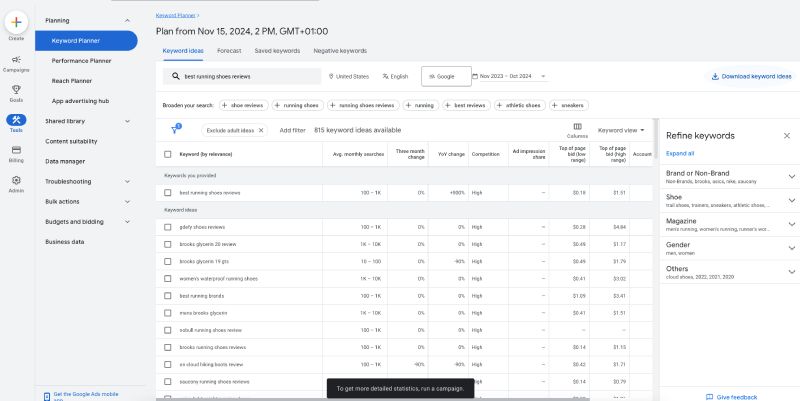This screenshot has height=401, width=800.
Task: Click the language English selector
Action: [x=395, y=77]
